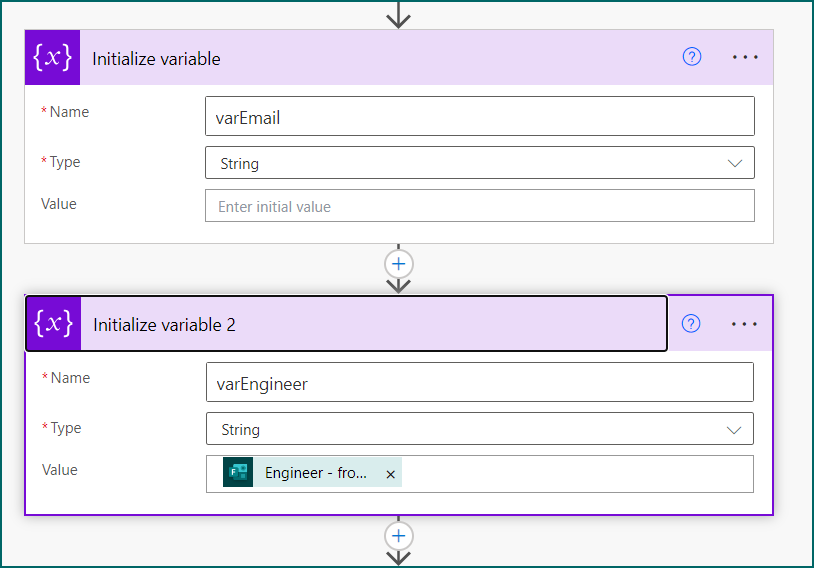Select the Engineer token in Value field
This screenshot has height=568, width=814.
pyautogui.click(x=316, y=473)
